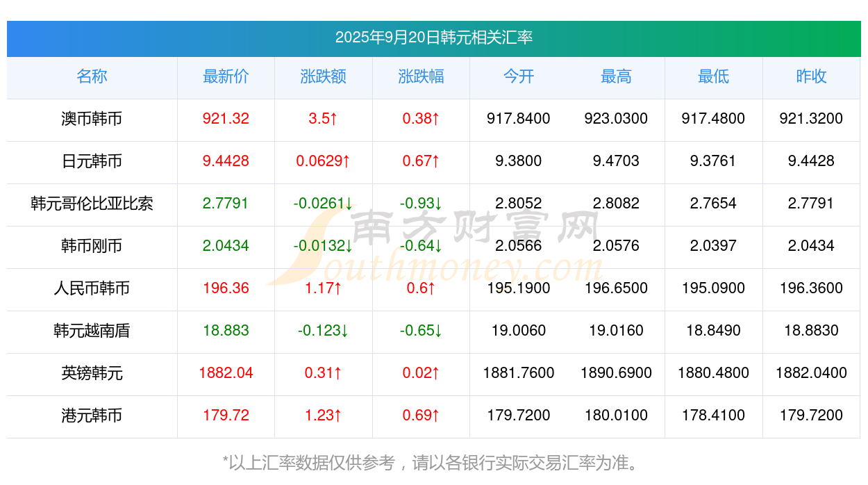Screen dimensions: 868x485
Task: Click the title 2025年9月20日韩元相关汇率
Action: [x=434, y=38]
